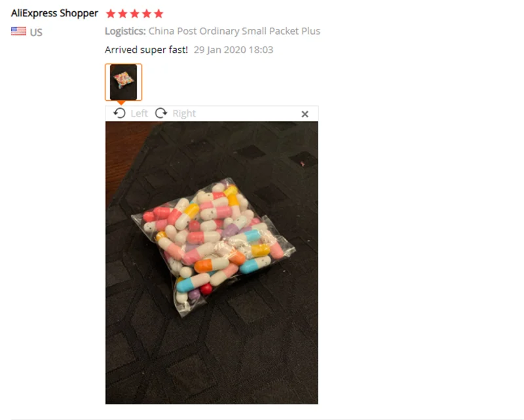This screenshot has width=524, height=420.
Task: Click the "Logistics:" label
Action: (x=125, y=31)
